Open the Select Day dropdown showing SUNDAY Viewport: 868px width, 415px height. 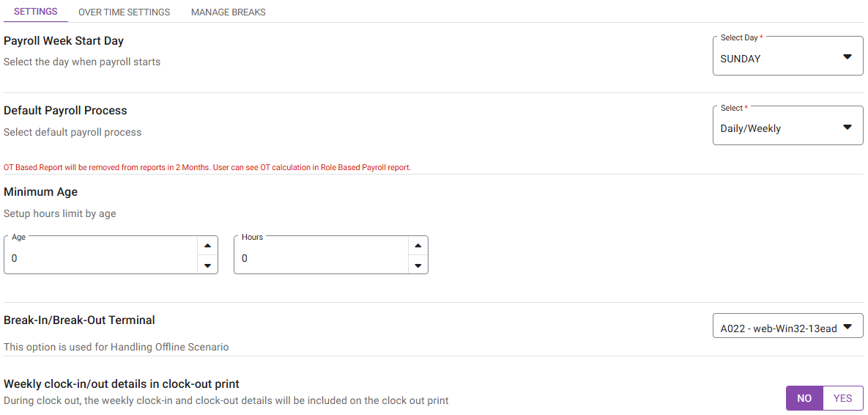[x=776, y=58]
